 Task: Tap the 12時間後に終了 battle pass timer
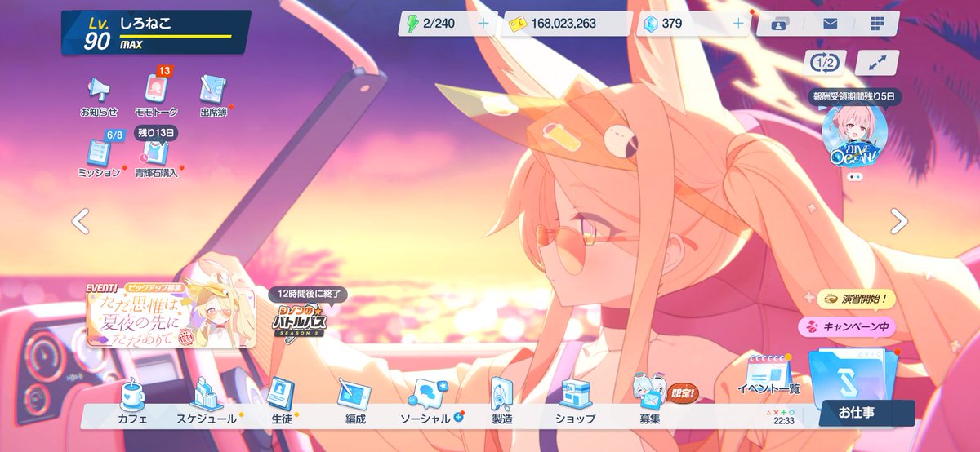[309, 294]
